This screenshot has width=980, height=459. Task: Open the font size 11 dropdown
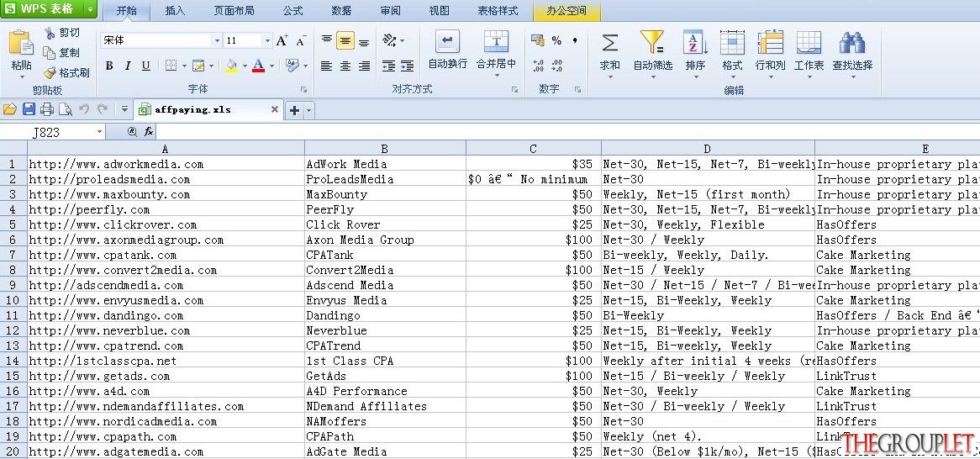click(x=267, y=40)
